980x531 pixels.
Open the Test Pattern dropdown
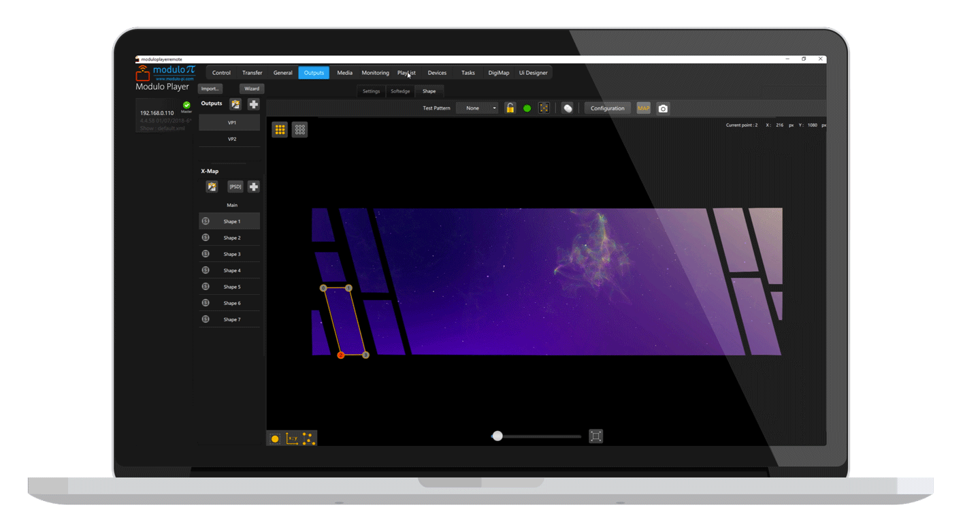pyautogui.click(x=477, y=108)
